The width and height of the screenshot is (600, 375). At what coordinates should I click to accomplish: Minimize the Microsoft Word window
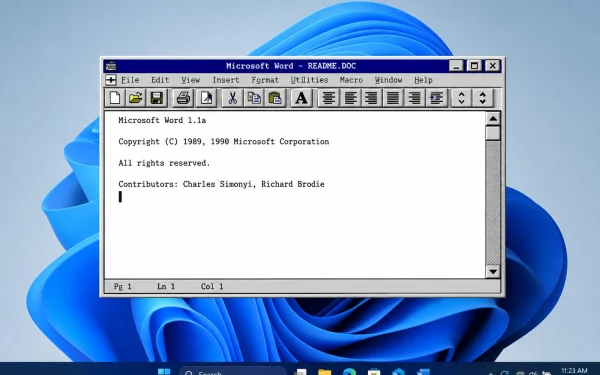(456, 66)
